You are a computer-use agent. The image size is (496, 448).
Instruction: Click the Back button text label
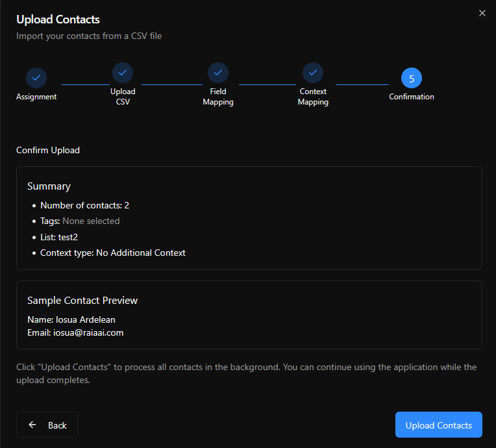coord(57,425)
